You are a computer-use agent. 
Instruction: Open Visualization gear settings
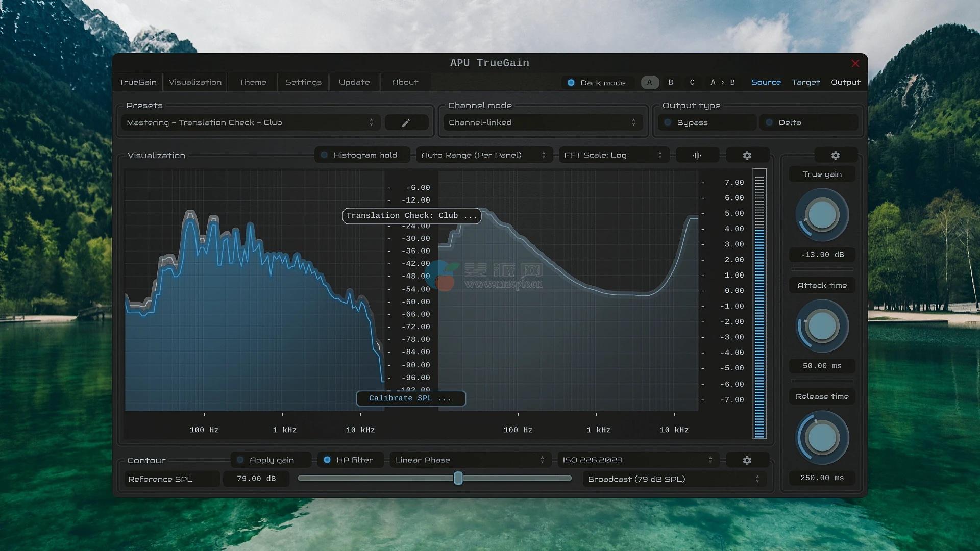(747, 155)
